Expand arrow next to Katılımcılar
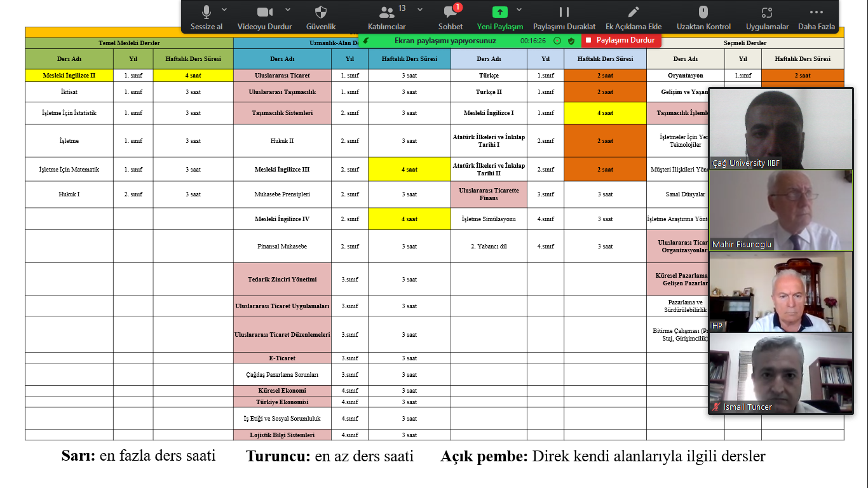Viewport: 868px width, 488px height. [x=420, y=10]
